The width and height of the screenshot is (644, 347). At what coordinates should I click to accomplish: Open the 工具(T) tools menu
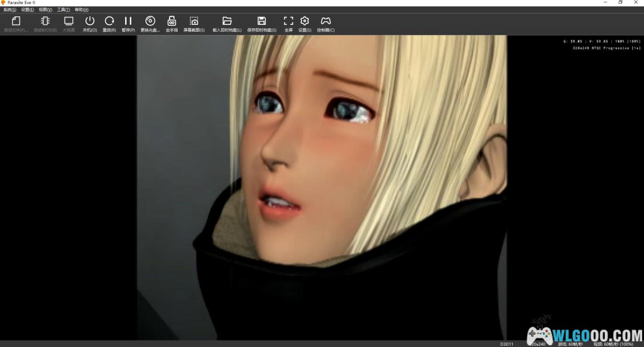tap(63, 10)
